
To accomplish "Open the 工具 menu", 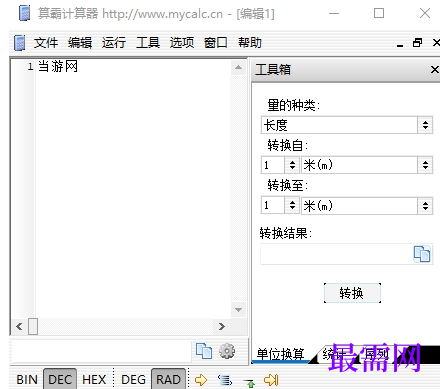I will pyautogui.click(x=148, y=43).
